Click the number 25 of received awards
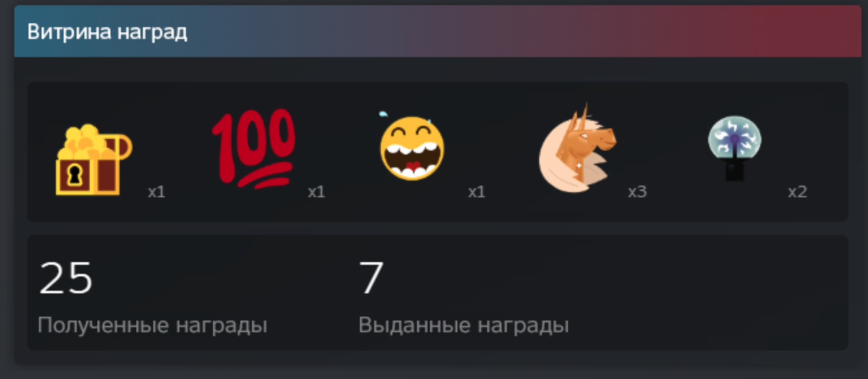 point(66,278)
